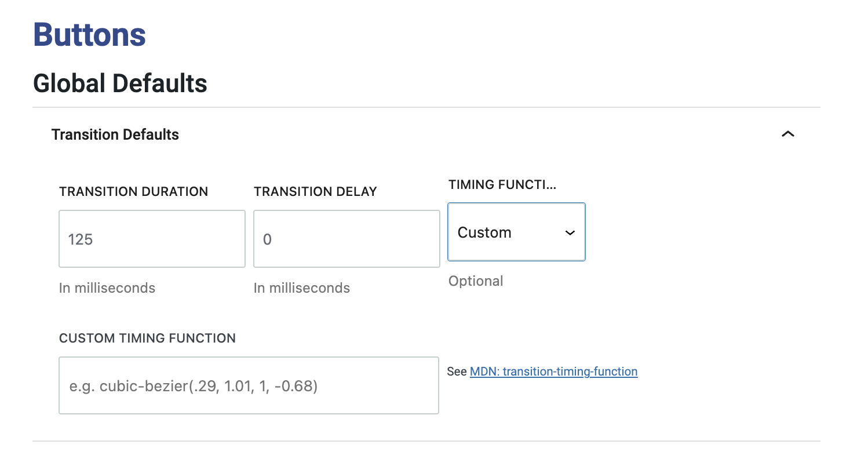Click the CUSTOM TIMING FUNCTION label
This screenshot has height=466, width=868.
(147, 338)
